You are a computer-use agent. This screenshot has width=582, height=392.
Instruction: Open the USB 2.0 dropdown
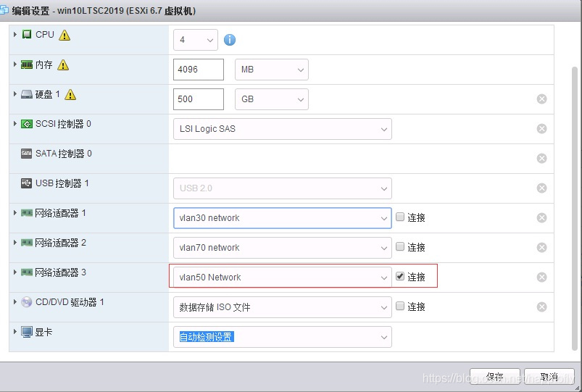click(x=283, y=188)
